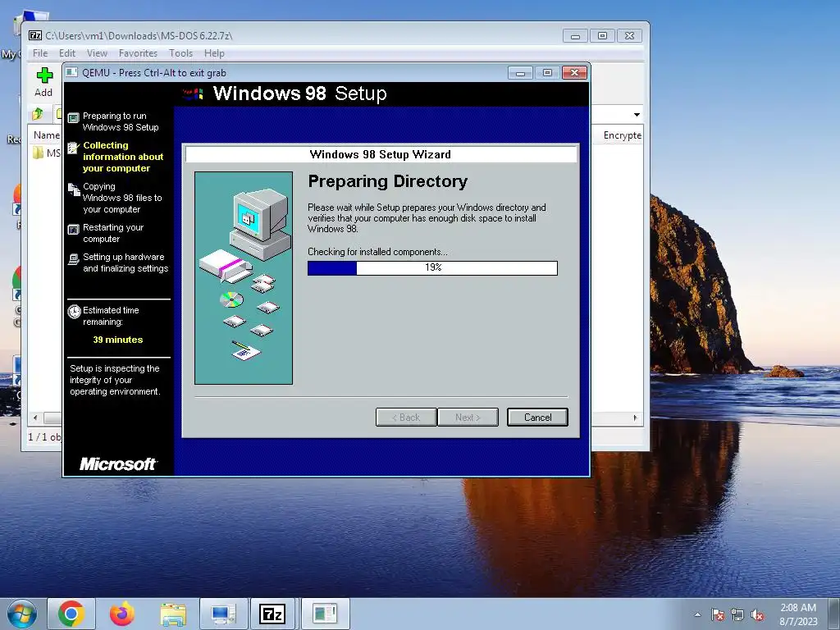
Task: Open Edit menu in 7-Zip window
Action: [67, 53]
